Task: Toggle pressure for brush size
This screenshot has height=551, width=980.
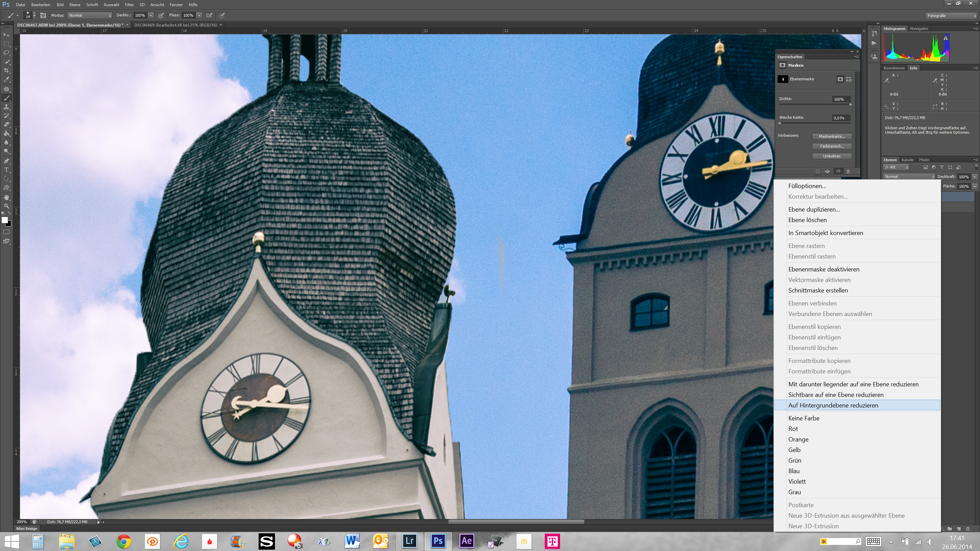Action: pos(222,16)
